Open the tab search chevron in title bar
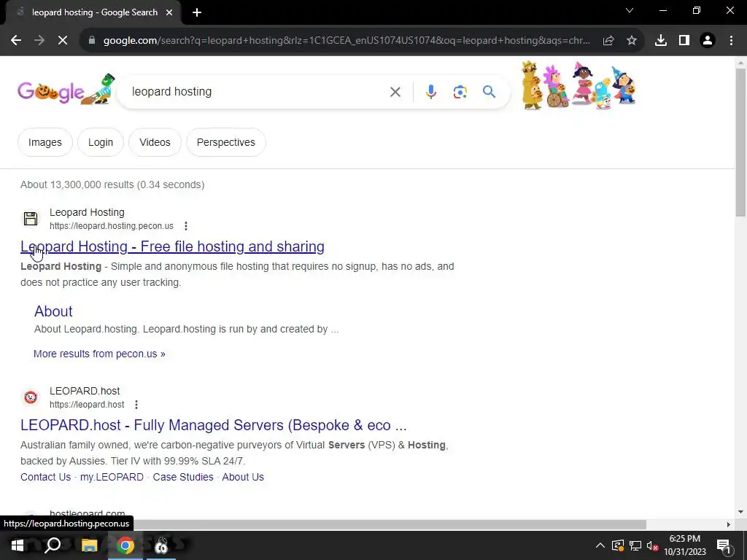This screenshot has height=560, width=747. (x=630, y=10)
